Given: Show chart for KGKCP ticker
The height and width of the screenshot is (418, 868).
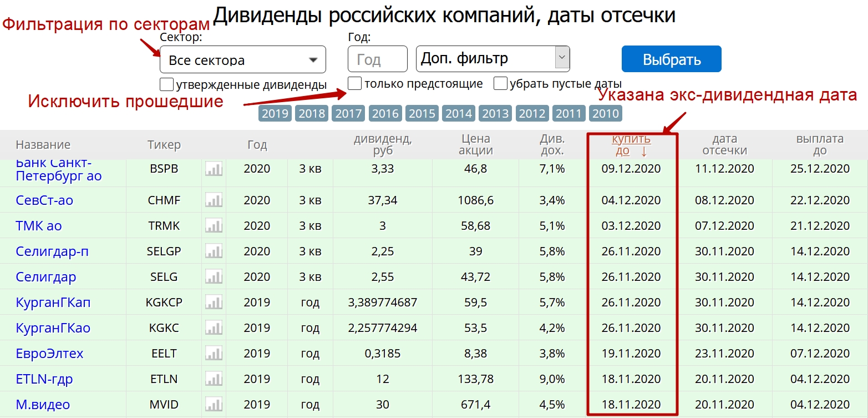Looking at the screenshot, I should click(214, 302).
